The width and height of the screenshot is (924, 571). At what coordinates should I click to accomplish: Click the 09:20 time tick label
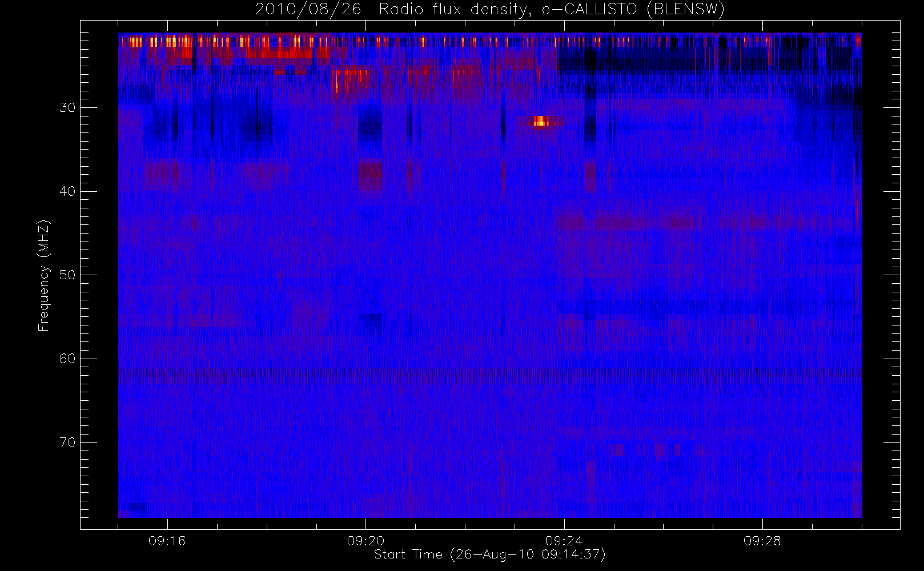365,541
